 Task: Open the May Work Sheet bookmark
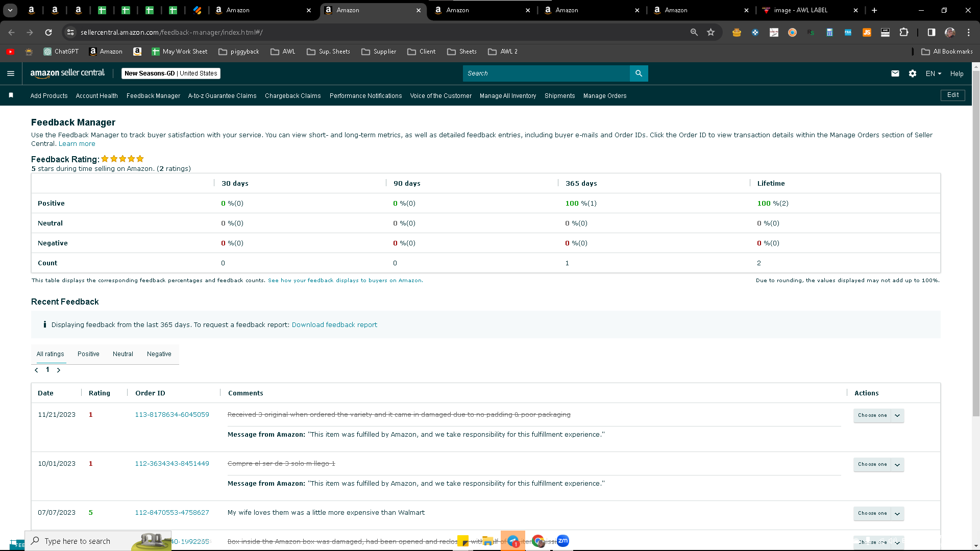(180, 52)
